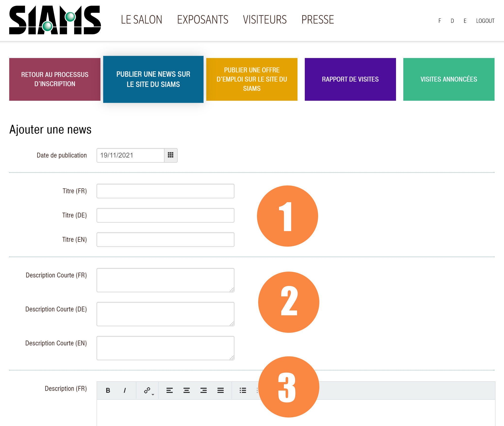The height and width of the screenshot is (426, 504).
Task: Open the EXPOSANTS menu
Action: [x=203, y=20]
